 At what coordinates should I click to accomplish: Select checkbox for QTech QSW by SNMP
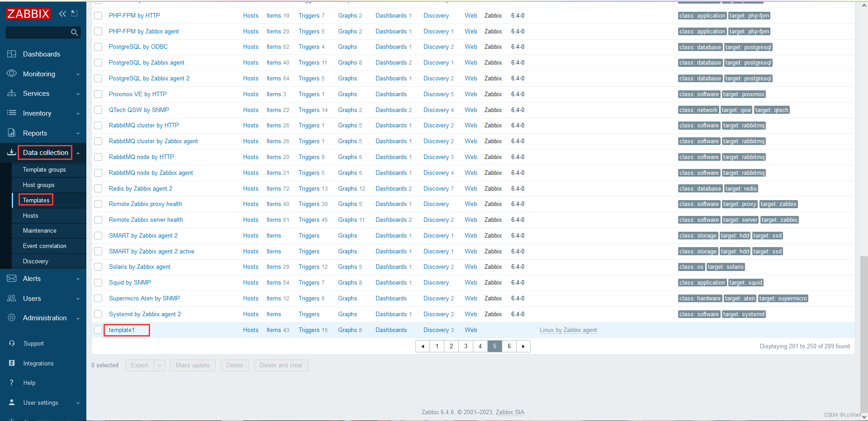pyautogui.click(x=98, y=110)
